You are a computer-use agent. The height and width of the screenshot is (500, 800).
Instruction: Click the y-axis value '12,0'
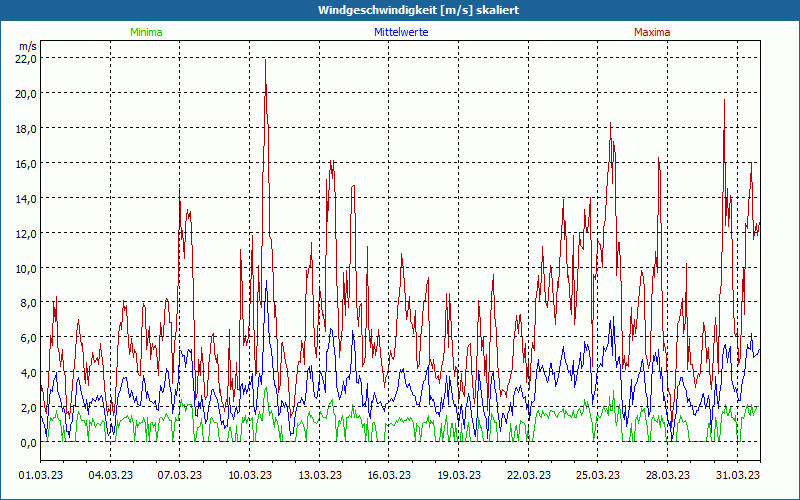point(28,234)
